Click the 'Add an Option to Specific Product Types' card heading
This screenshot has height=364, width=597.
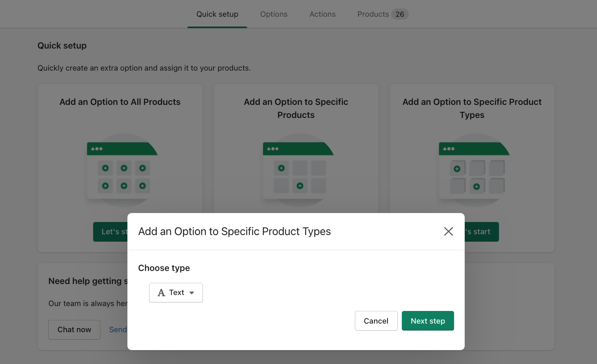[x=472, y=109]
